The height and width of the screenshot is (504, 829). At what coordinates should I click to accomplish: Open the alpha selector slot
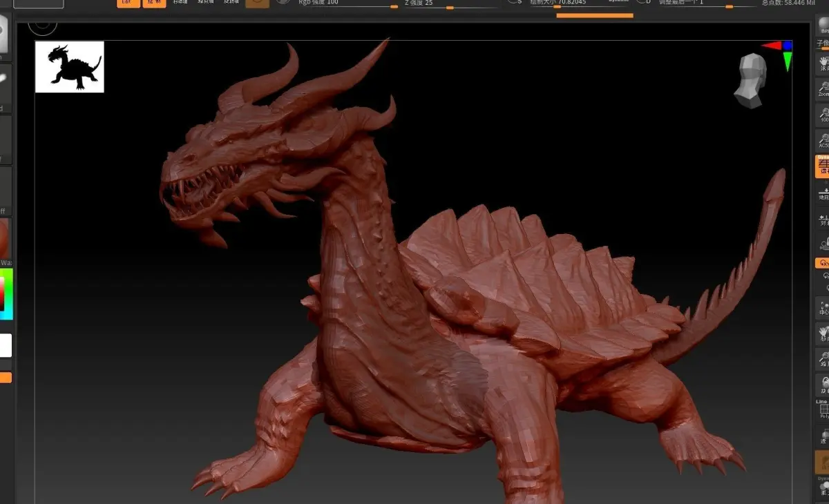click(x=6, y=139)
